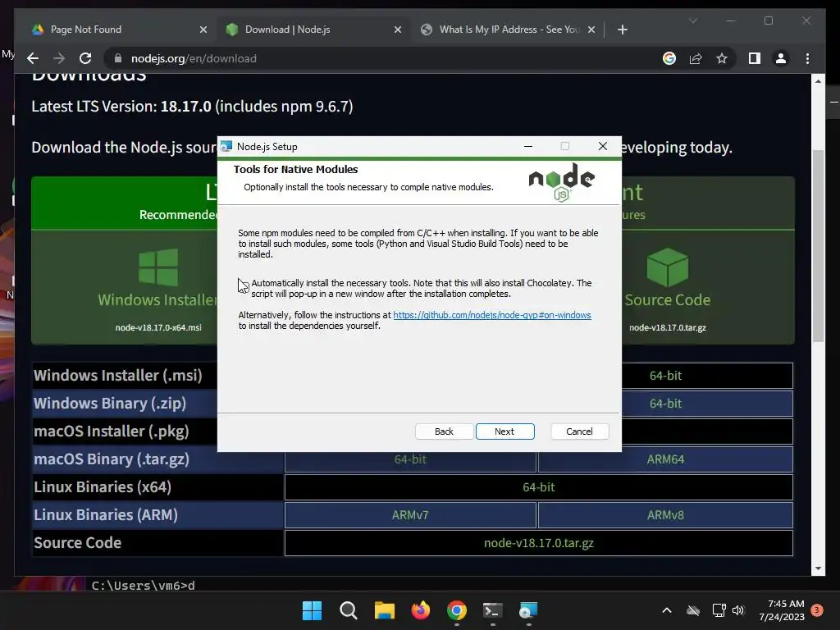
Task: Click the Back button in Node.js Setup
Action: click(x=444, y=431)
